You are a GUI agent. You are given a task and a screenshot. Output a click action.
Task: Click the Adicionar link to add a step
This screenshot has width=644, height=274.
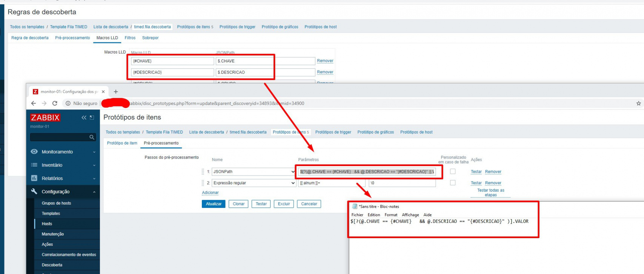click(210, 192)
